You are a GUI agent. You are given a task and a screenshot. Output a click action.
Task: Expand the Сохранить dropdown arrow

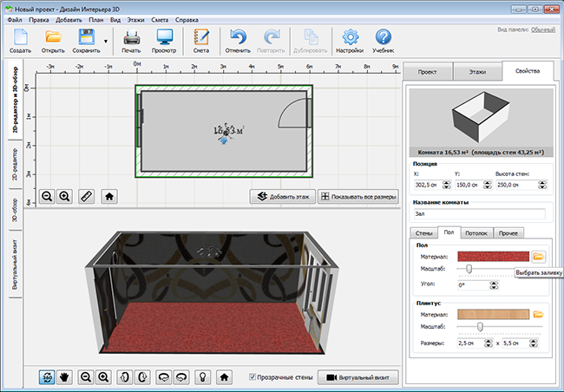(x=106, y=41)
